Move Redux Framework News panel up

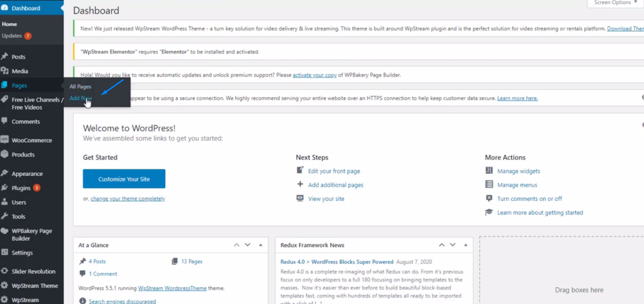pos(442,245)
